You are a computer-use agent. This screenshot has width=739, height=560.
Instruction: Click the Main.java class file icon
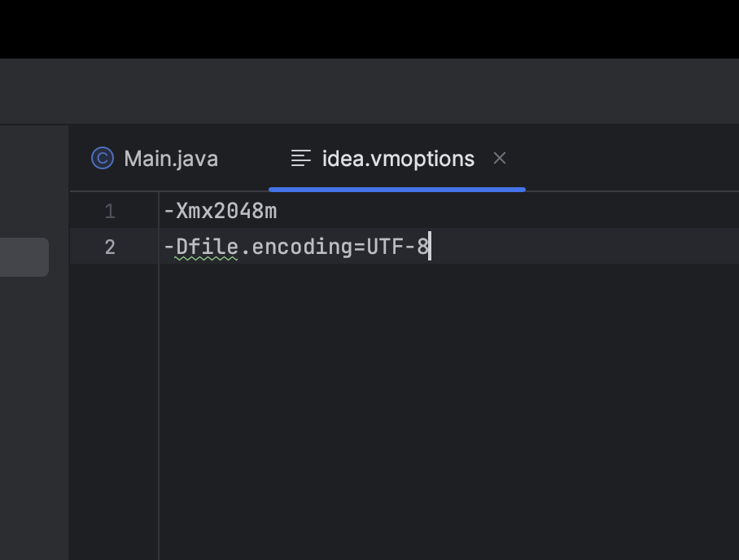point(103,158)
